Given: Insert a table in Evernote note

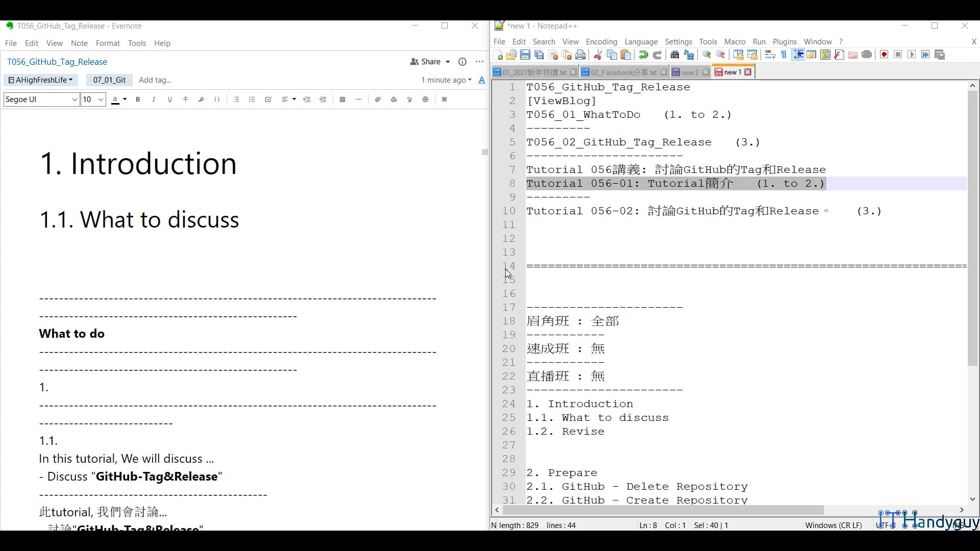Looking at the screenshot, I should tap(342, 99).
